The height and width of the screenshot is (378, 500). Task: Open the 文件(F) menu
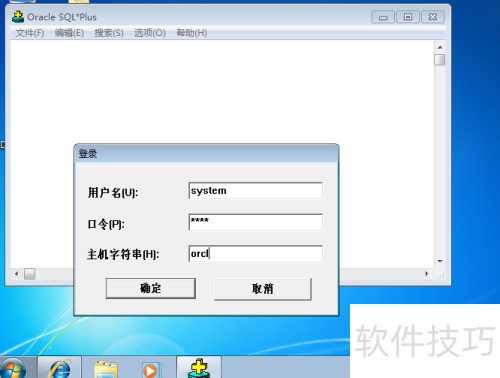30,33
